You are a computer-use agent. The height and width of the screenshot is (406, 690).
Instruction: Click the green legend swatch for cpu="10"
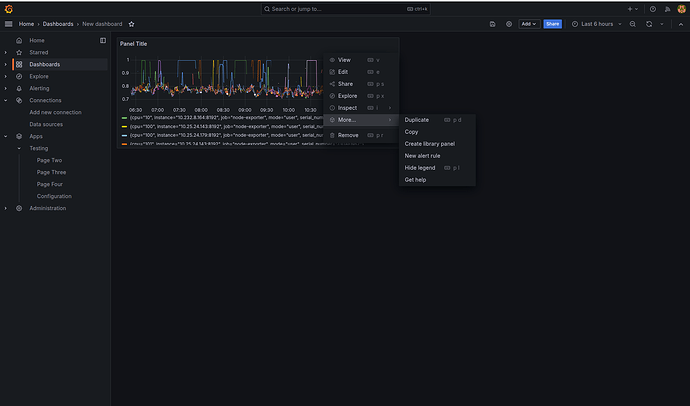click(x=125, y=118)
